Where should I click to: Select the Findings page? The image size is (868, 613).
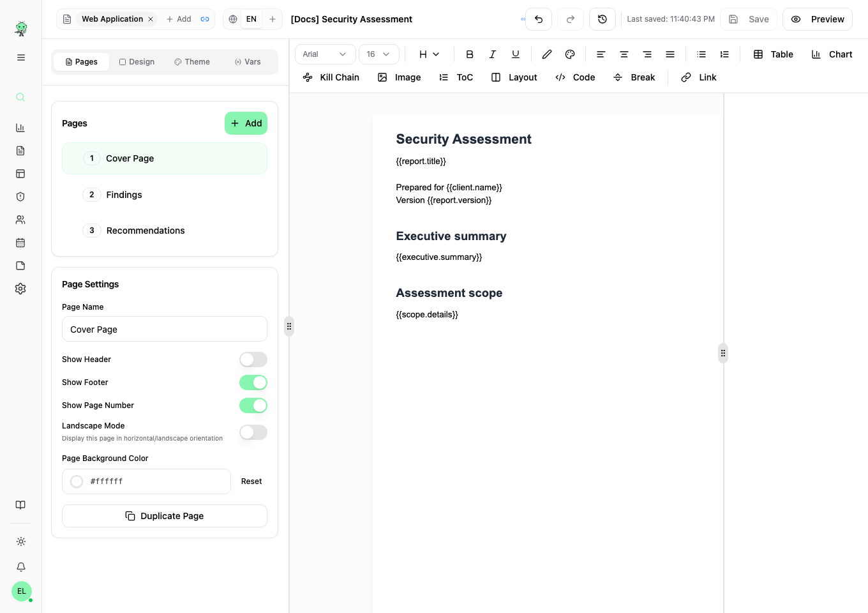click(165, 195)
